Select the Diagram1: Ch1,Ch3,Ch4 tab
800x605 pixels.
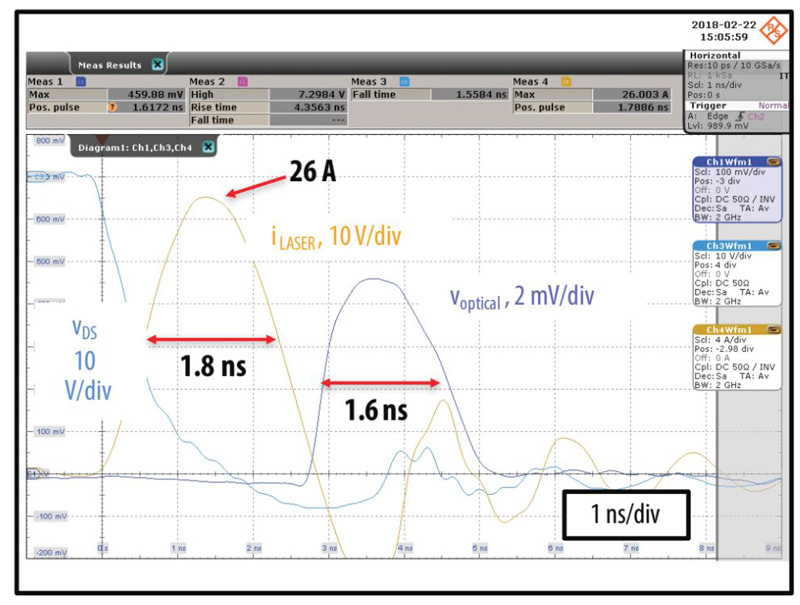click(x=138, y=147)
